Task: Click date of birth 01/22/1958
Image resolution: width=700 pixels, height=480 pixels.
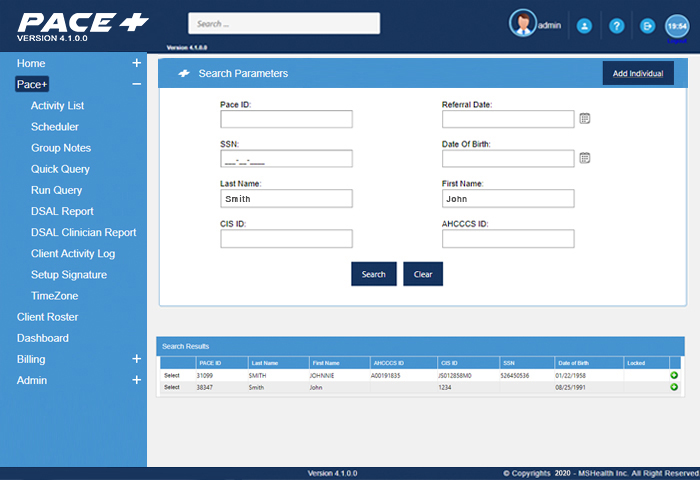Action: [570, 376]
